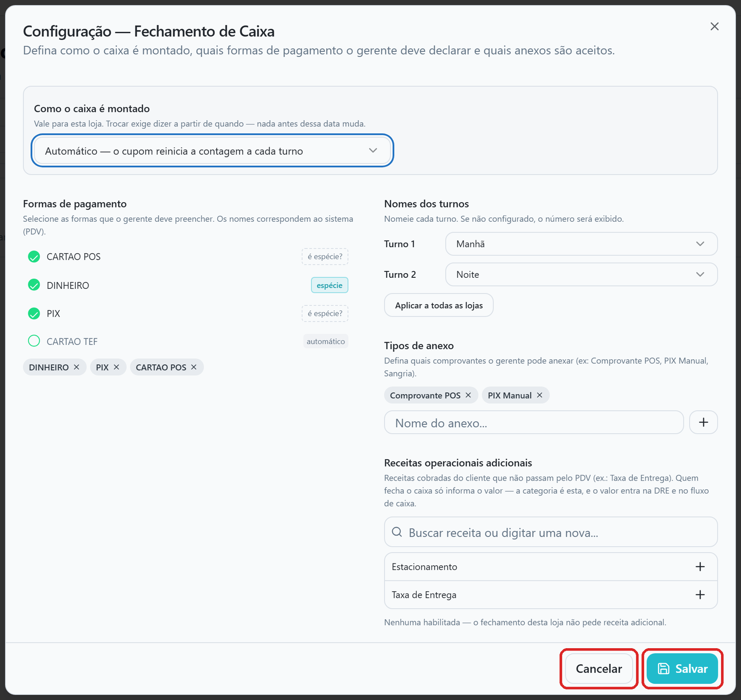Save the configuration with Salvar

coord(682,669)
